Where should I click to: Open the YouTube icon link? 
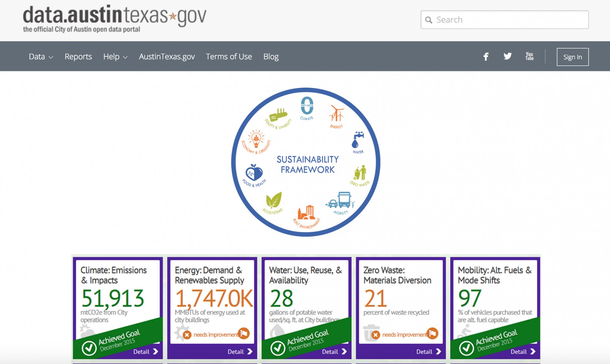[x=529, y=56]
